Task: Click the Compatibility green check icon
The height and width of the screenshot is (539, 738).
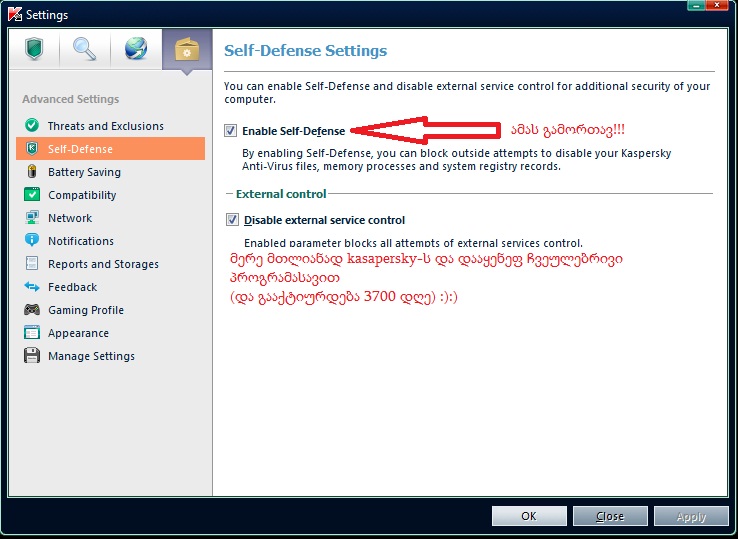Action: coord(32,194)
